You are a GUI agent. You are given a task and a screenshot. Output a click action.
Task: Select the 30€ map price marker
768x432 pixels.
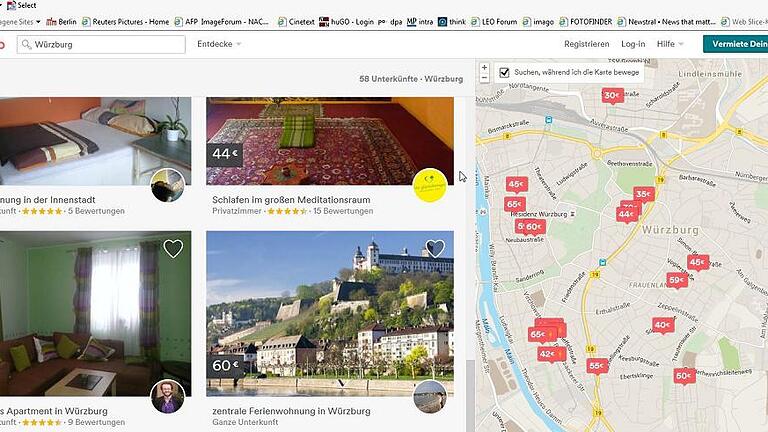tap(612, 96)
